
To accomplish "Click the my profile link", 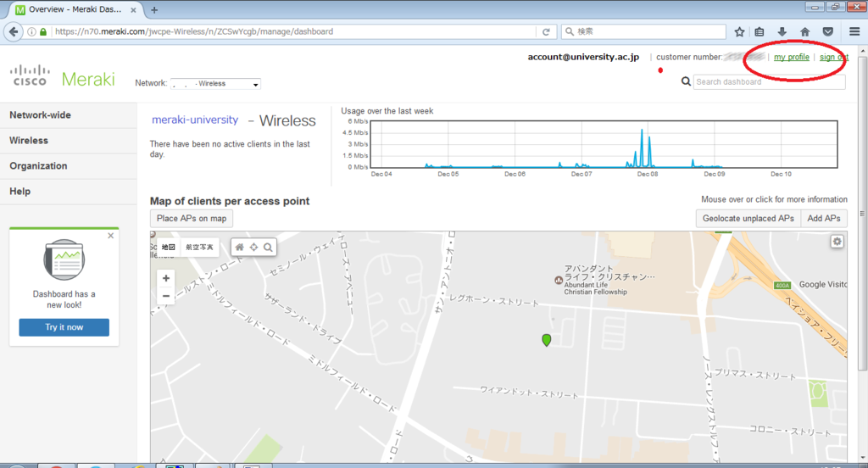I will (x=791, y=57).
